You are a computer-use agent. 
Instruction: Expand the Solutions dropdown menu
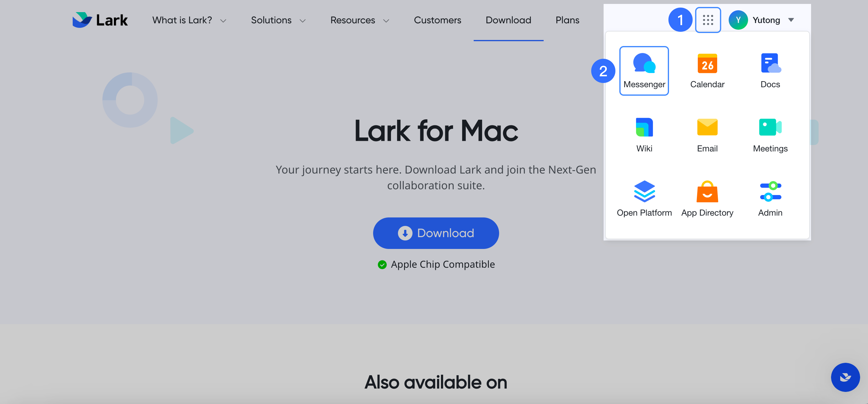pyautogui.click(x=278, y=20)
